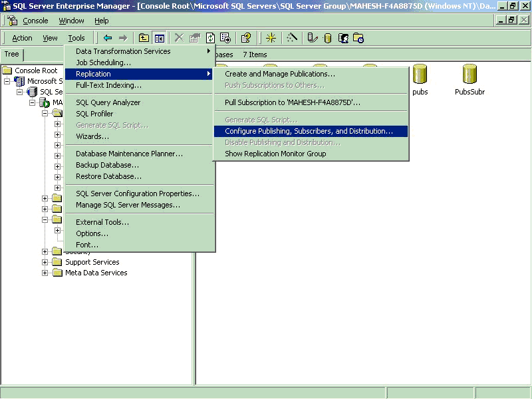Open the Properties toolbar icon
Image resolution: width=532 pixels, height=399 pixels.
(x=195, y=38)
